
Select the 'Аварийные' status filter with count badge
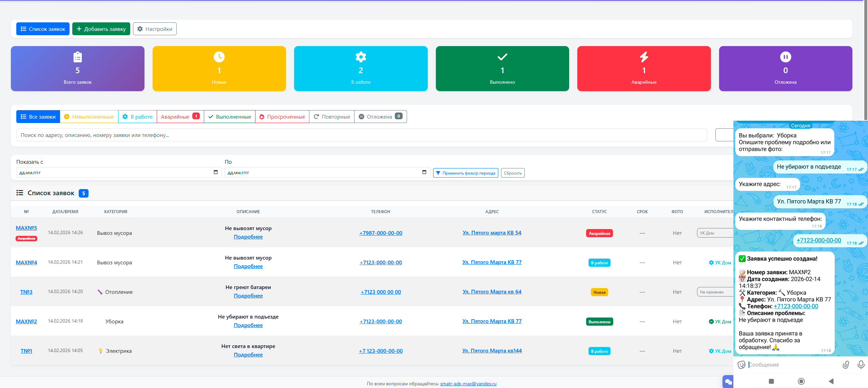pyautogui.click(x=179, y=117)
